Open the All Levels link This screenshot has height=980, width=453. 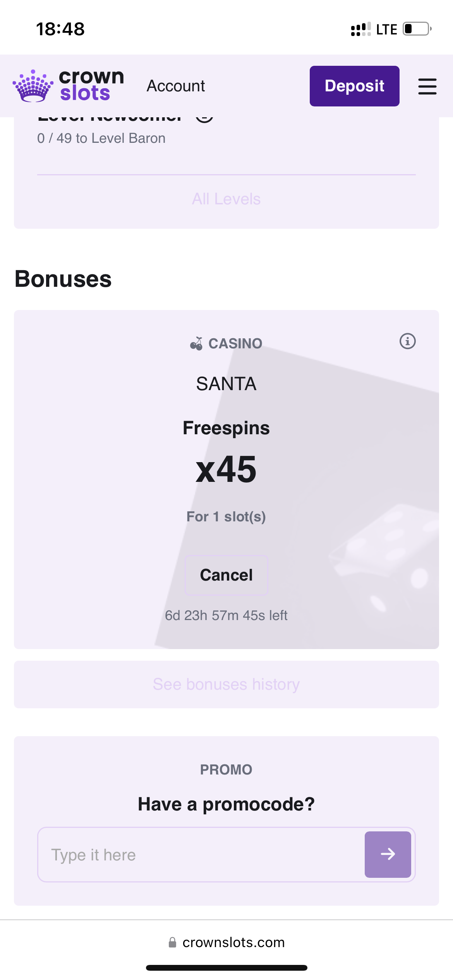pyautogui.click(x=226, y=199)
